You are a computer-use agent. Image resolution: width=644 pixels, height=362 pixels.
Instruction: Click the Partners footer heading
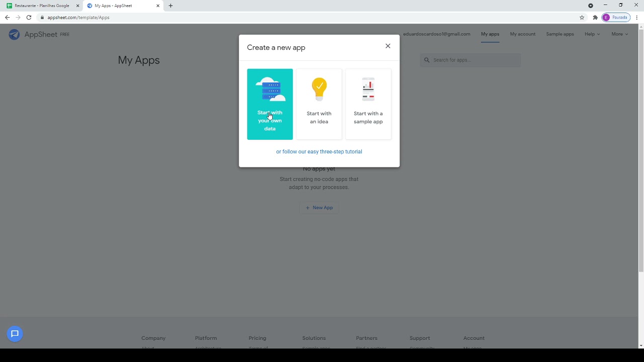367,338
